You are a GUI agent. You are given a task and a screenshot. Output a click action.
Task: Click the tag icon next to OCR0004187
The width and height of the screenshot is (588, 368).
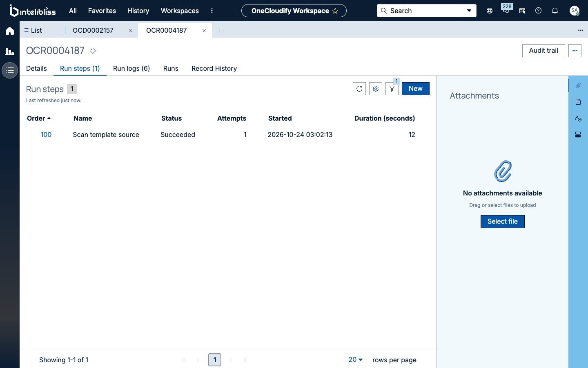coord(93,51)
